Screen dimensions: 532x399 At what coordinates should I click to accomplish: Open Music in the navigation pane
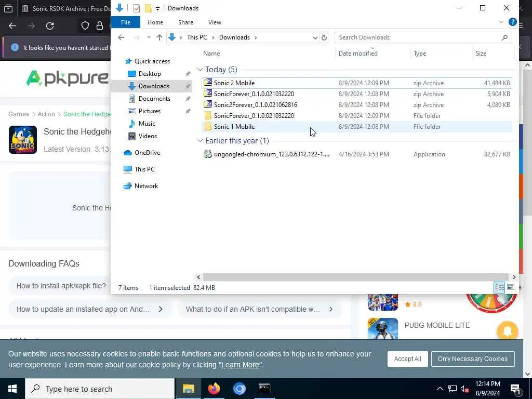coord(147,124)
